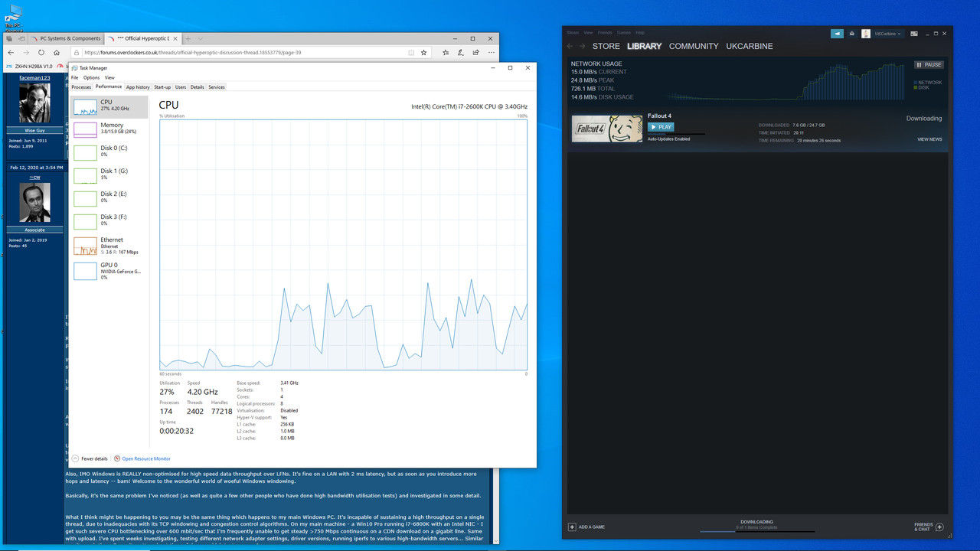Go forward with Steam's forward arrow
Image resolution: width=980 pixels, height=551 pixels.
pos(583,47)
